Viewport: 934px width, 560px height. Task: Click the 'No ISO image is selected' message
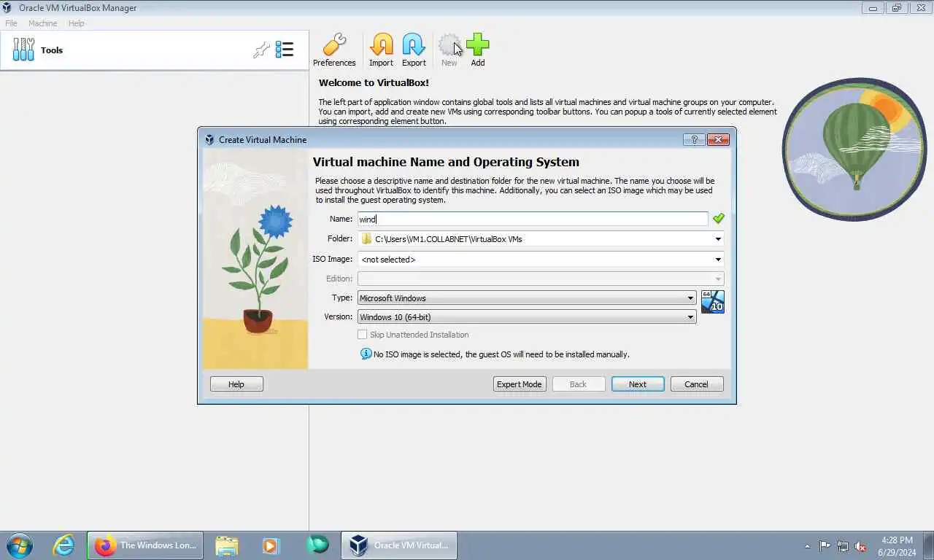pyautogui.click(x=501, y=354)
